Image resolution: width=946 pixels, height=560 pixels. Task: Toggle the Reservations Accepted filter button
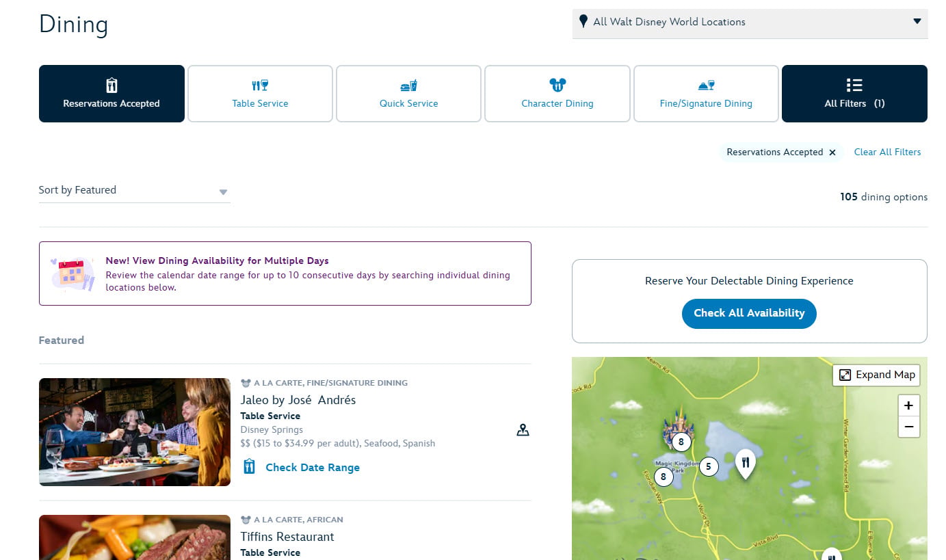pyautogui.click(x=111, y=94)
